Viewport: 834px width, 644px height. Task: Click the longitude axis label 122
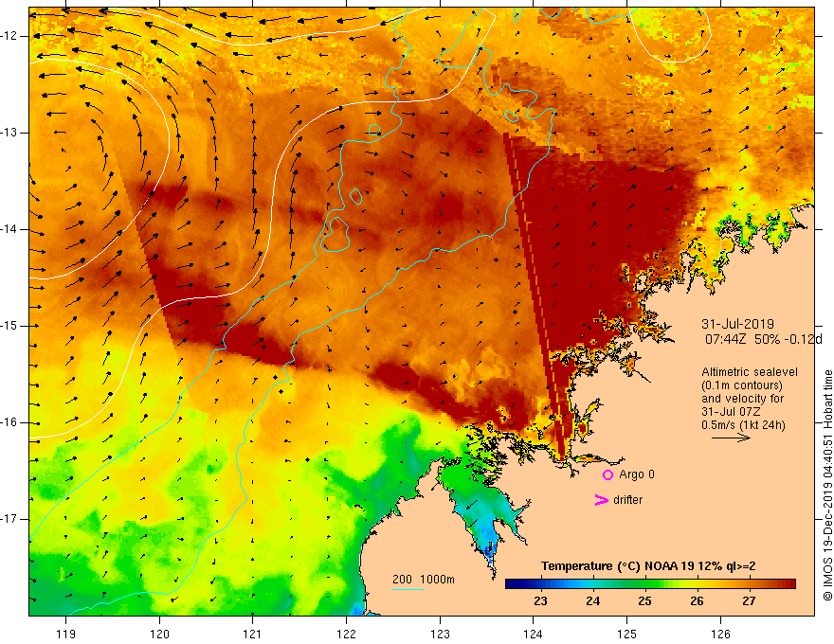coord(346,634)
